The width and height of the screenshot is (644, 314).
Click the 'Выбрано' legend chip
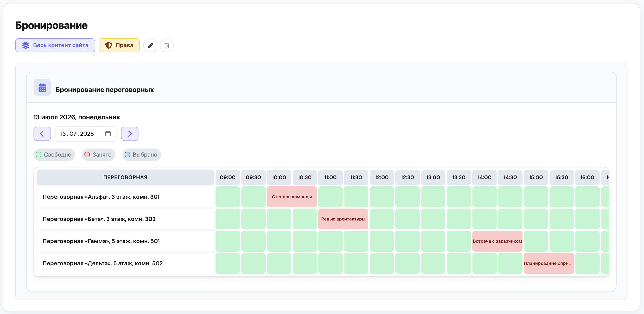[142, 155]
